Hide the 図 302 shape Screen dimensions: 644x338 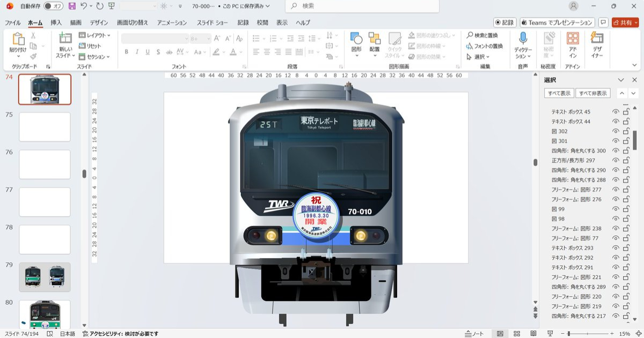click(615, 131)
